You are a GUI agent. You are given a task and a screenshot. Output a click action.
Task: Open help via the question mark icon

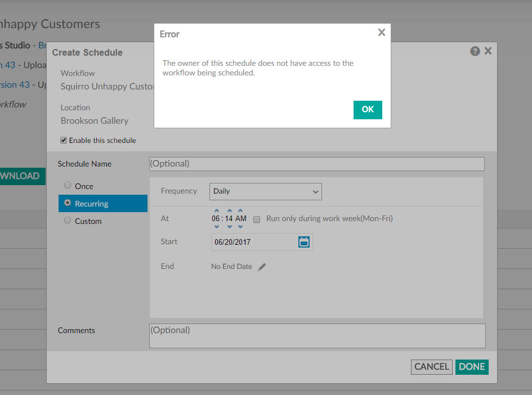475,51
